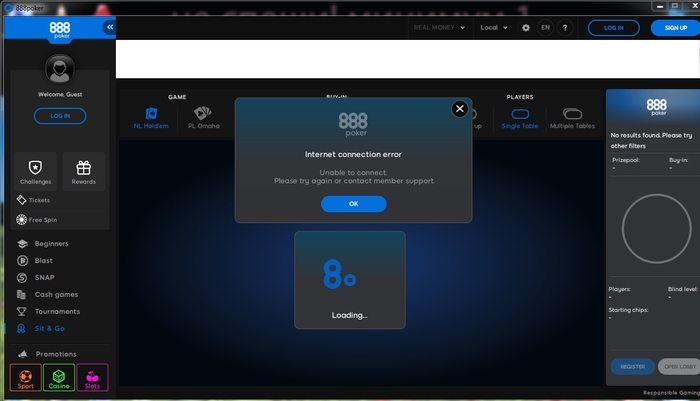Go to SNAP poker
Viewport: 700px width, 401px height.
pyautogui.click(x=36, y=278)
